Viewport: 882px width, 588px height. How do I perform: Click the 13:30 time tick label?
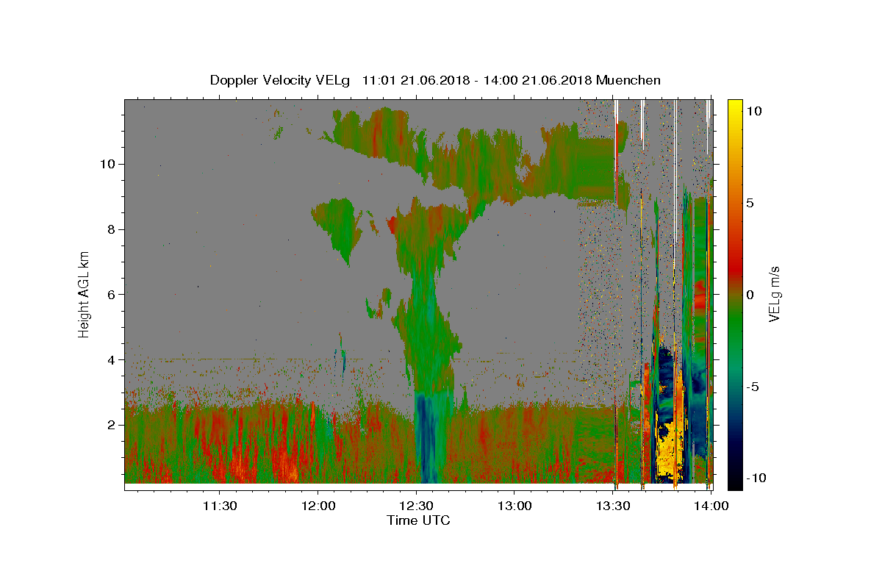pos(613,506)
